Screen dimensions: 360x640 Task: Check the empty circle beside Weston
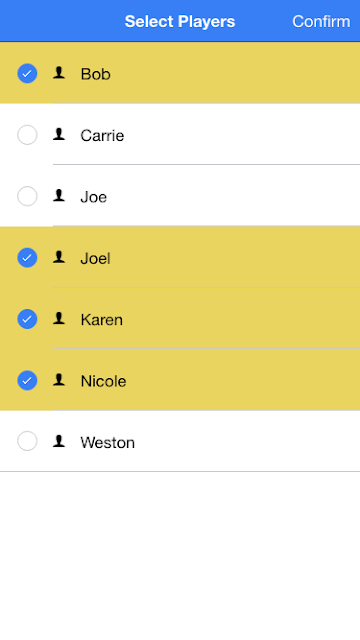tap(27, 441)
